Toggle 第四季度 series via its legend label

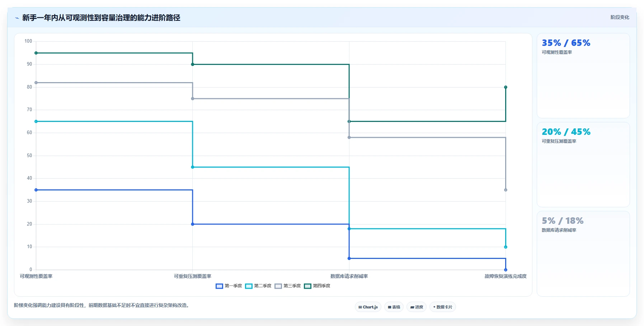coord(321,286)
